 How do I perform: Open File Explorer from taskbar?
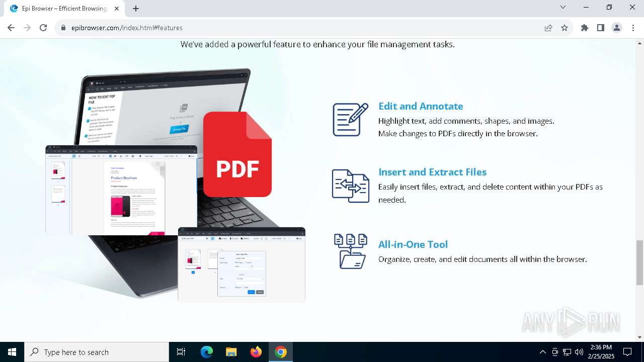[231, 352]
